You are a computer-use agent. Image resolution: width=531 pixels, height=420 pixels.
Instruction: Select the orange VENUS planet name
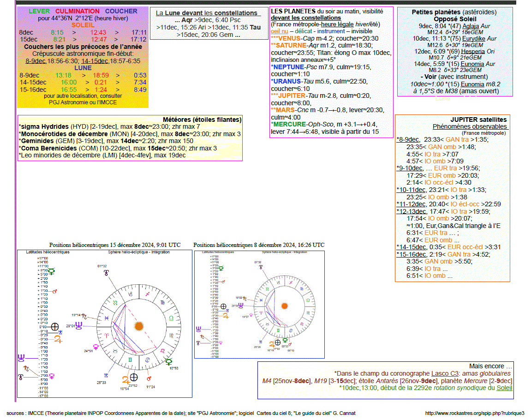click(289, 39)
